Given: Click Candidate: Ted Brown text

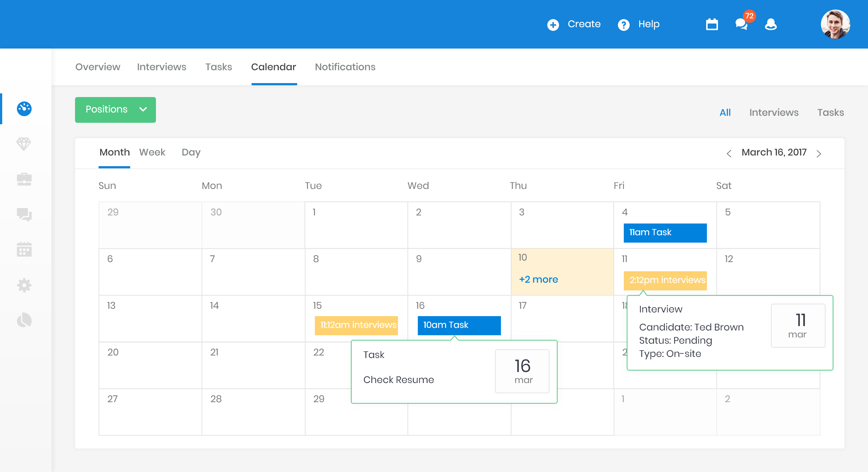Looking at the screenshot, I should (691, 327).
